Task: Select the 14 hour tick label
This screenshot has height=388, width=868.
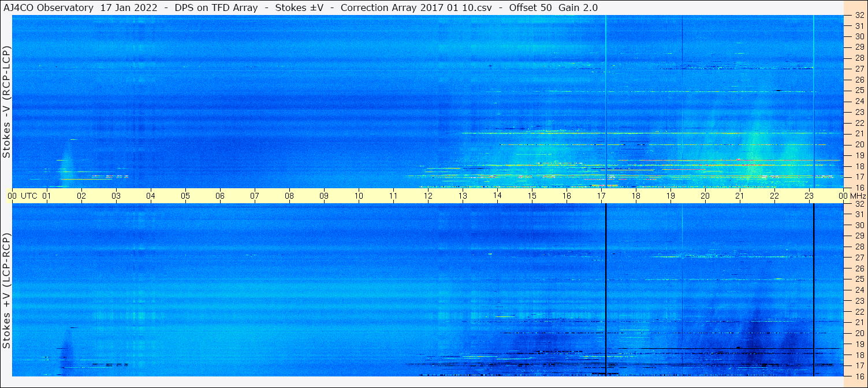Action: pos(497,196)
